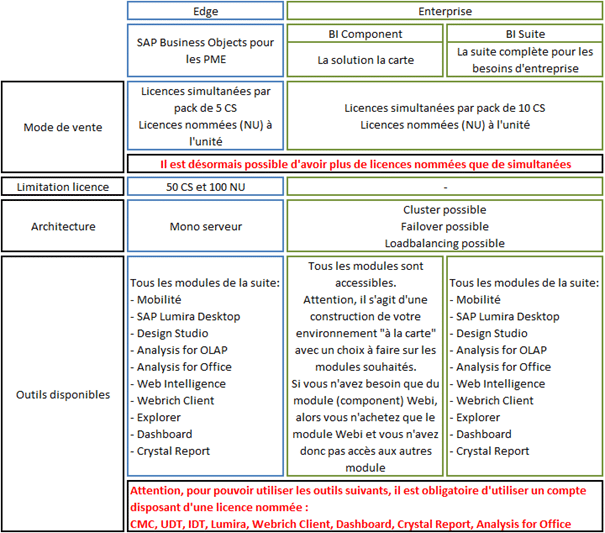Select the "Limitation licence" row label

tap(63, 187)
